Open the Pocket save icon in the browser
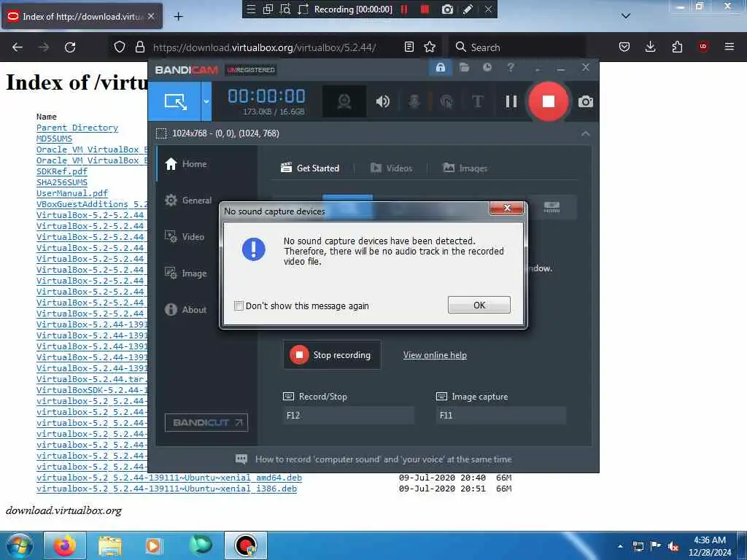Screen dimensions: 747x560 [624, 47]
